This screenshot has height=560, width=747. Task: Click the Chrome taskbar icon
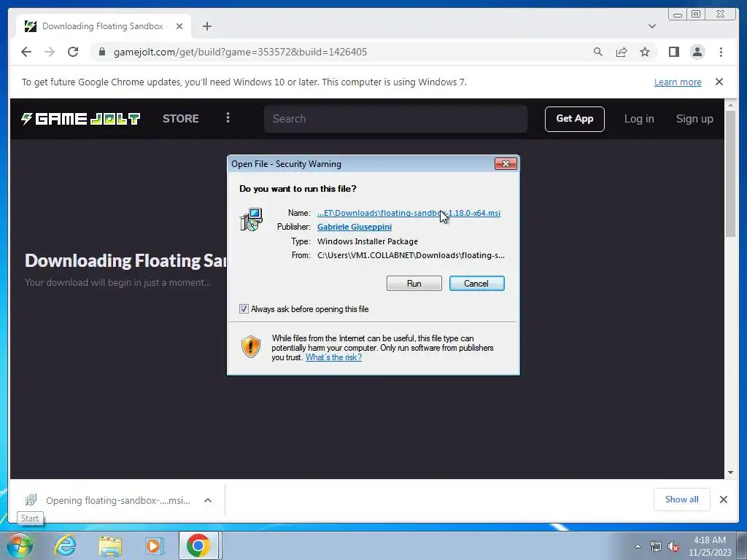pos(198,545)
